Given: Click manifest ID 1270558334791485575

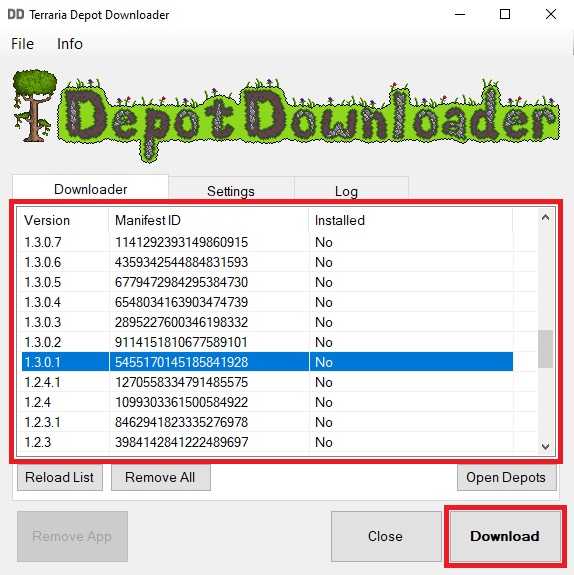Looking at the screenshot, I should [182, 382].
